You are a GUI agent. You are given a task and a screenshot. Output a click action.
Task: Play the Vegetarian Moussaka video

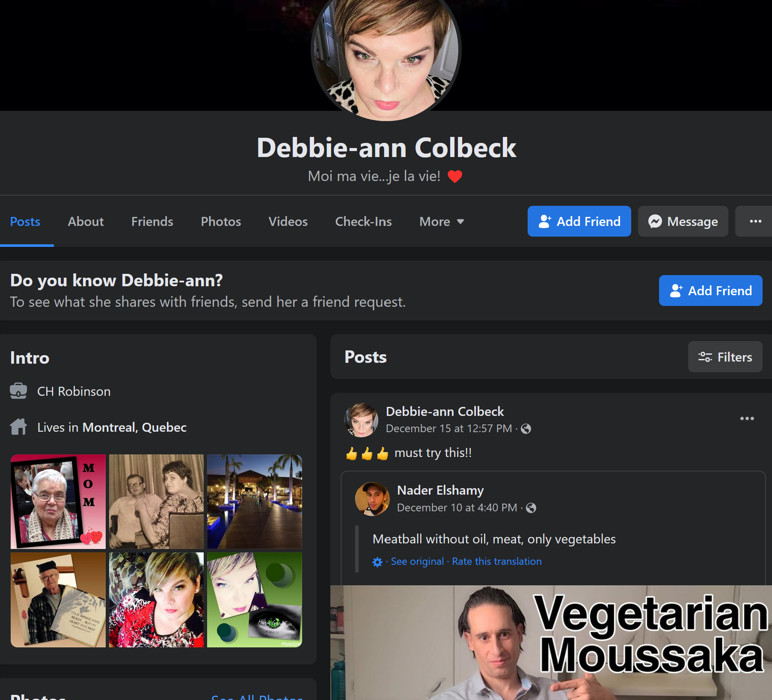point(551,643)
